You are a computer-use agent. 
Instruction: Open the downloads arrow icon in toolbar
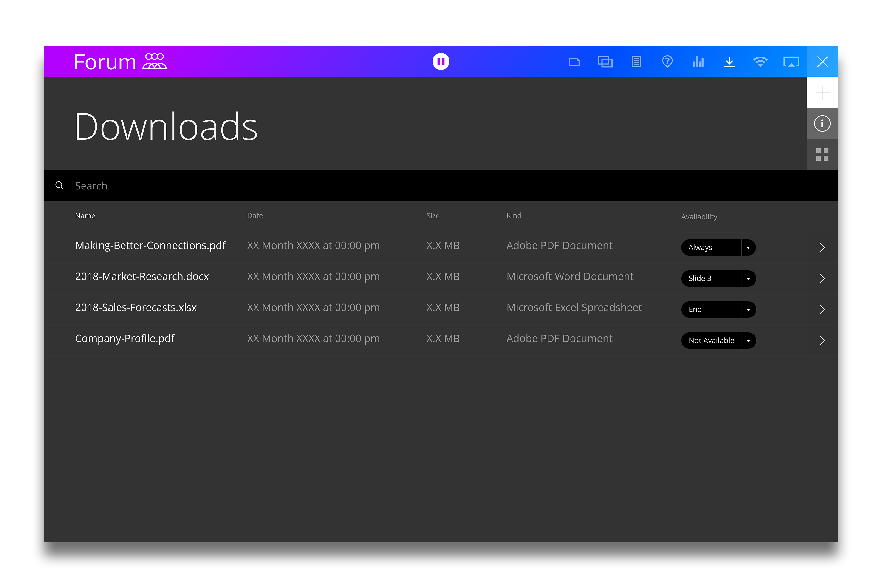(729, 62)
